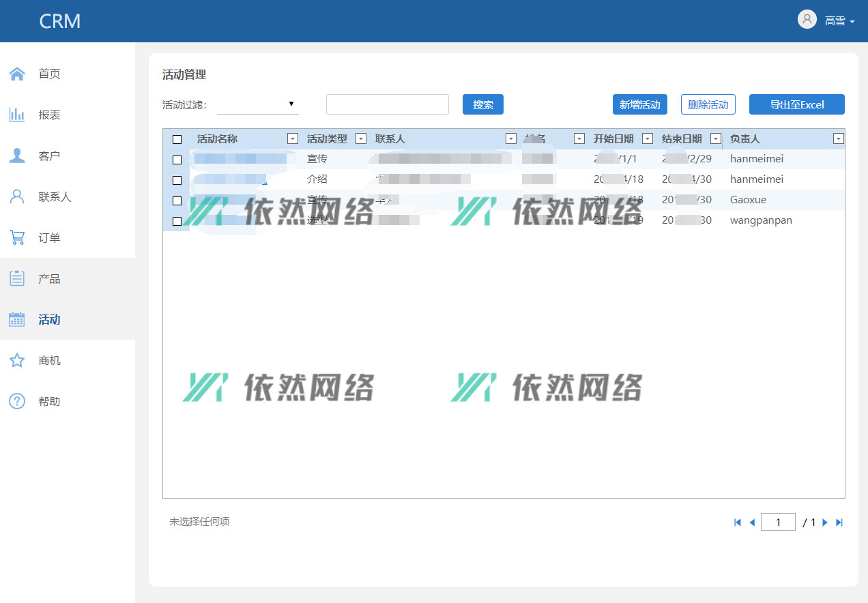
Task: Go to last page arrow icon
Action: 839,523
